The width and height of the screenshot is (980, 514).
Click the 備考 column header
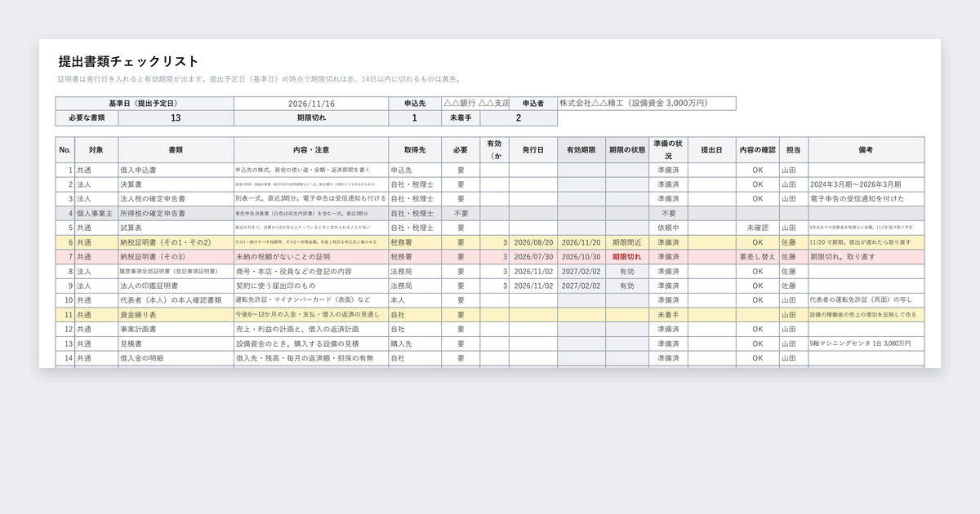pos(866,150)
